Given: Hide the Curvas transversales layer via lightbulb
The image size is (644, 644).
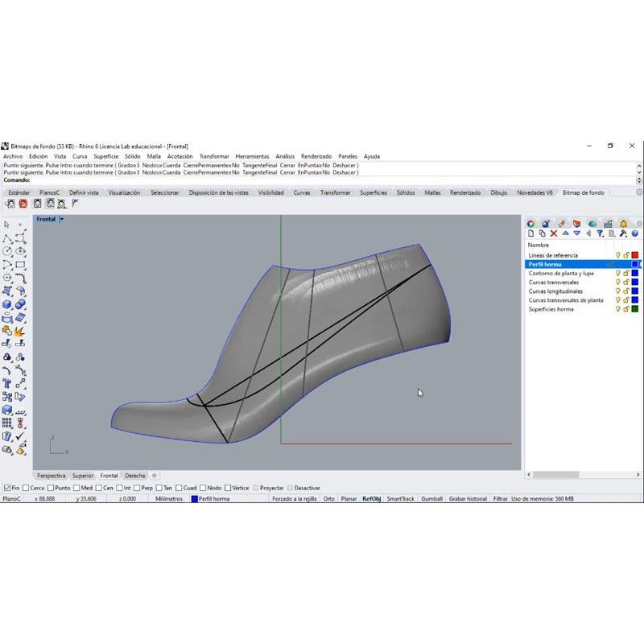Looking at the screenshot, I should [x=618, y=283].
